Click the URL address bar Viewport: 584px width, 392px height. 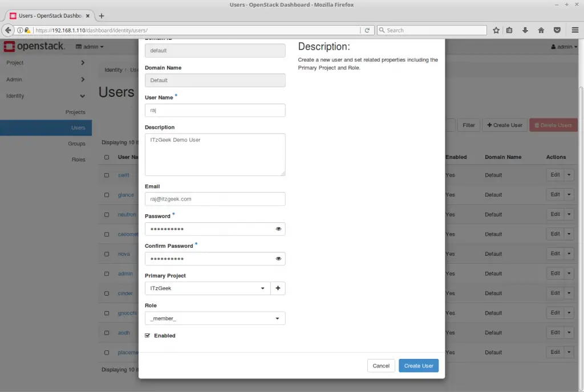pyautogui.click(x=197, y=30)
